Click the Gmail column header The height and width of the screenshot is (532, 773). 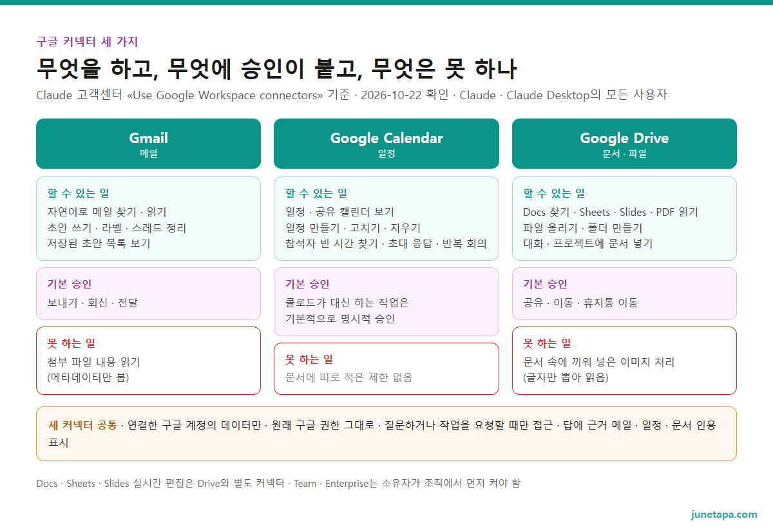pyautogui.click(x=148, y=144)
